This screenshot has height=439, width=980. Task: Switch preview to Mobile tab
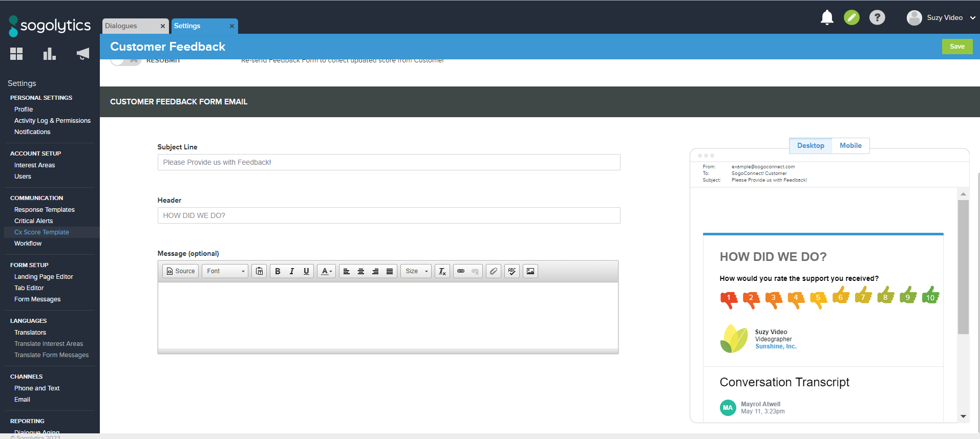click(850, 146)
